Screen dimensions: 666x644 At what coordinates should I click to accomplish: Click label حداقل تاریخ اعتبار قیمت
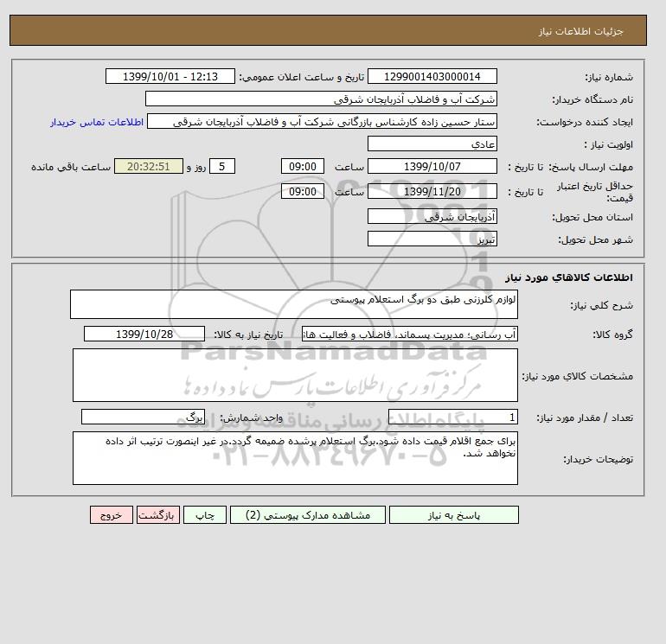coord(595,192)
